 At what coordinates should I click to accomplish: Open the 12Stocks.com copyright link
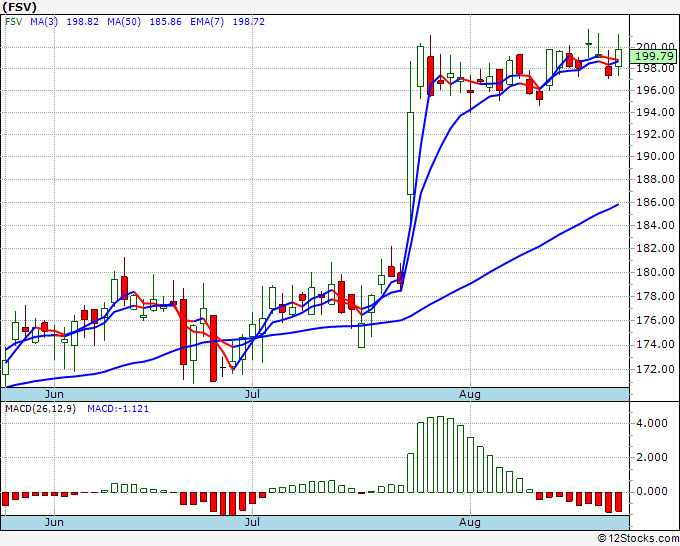[x=638, y=539]
